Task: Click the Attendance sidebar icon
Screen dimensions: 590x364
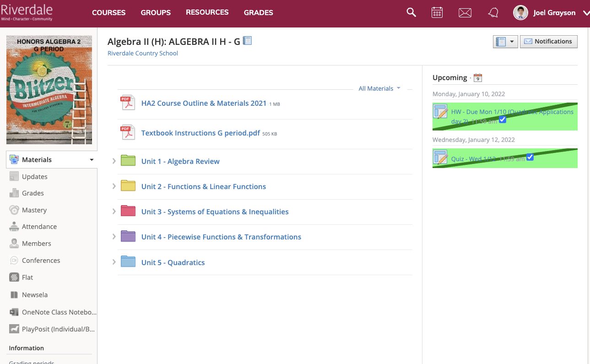Action: click(x=14, y=227)
